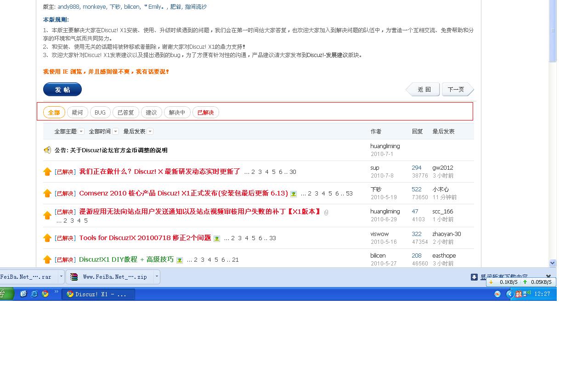Viewport: 588px width, 368px height.
Task: Click the round orange tray icon left of tray arrow
Action: click(497, 294)
